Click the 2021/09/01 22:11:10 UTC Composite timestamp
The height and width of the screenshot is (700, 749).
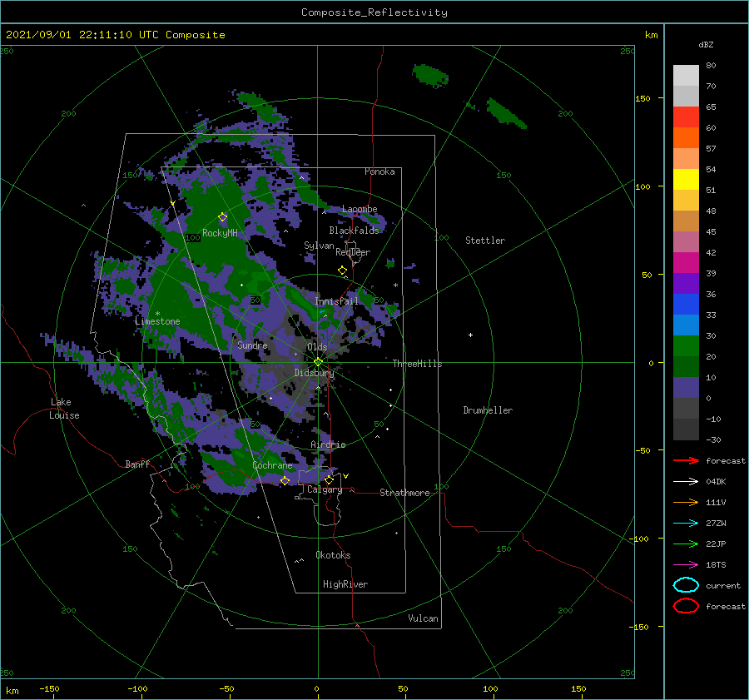coord(115,35)
